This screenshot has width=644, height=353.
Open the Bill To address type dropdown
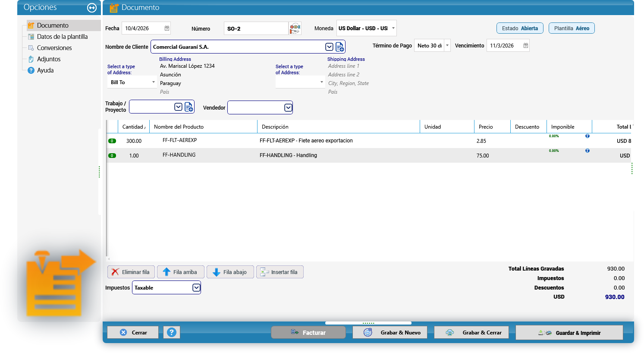coord(154,82)
